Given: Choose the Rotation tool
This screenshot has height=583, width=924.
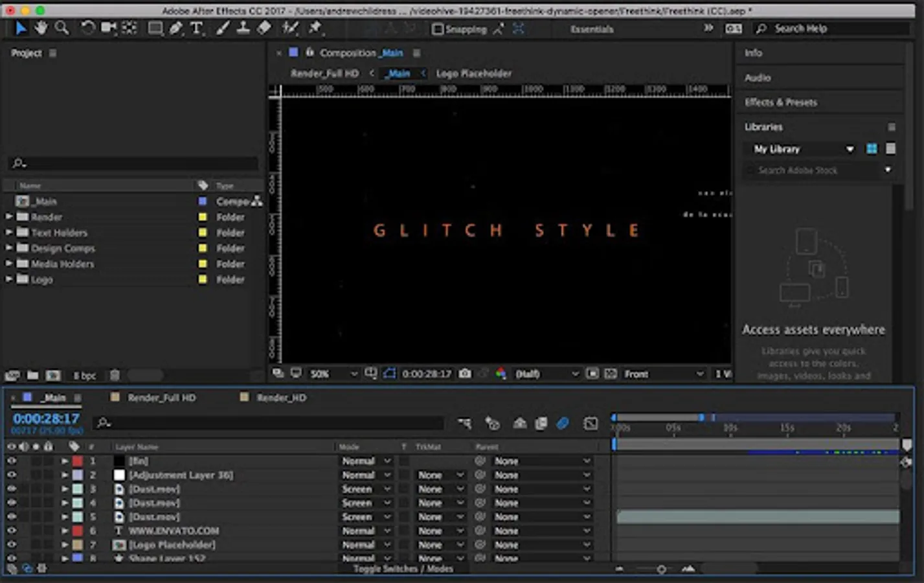Looking at the screenshot, I should click(87, 28).
